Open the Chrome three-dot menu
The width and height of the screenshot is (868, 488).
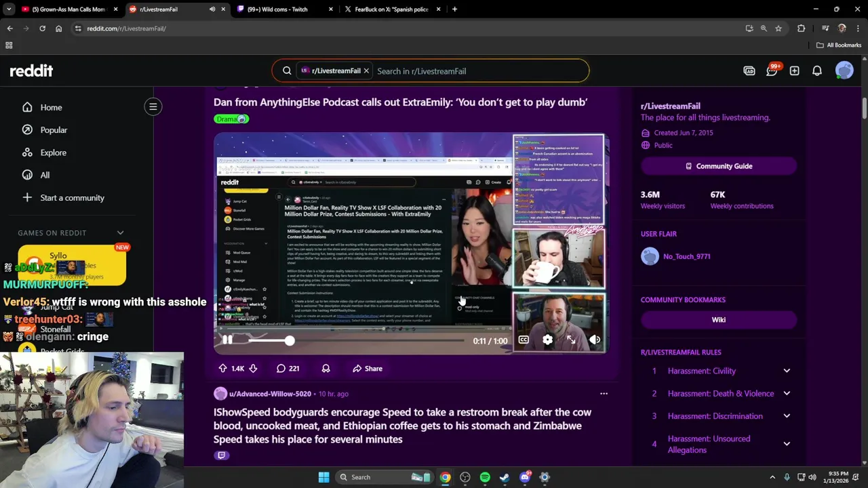[x=858, y=28]
